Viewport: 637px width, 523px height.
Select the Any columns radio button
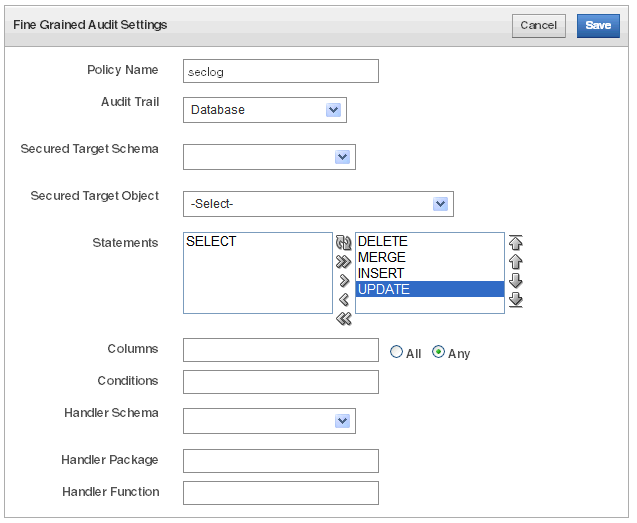click(x=438, y=352)
